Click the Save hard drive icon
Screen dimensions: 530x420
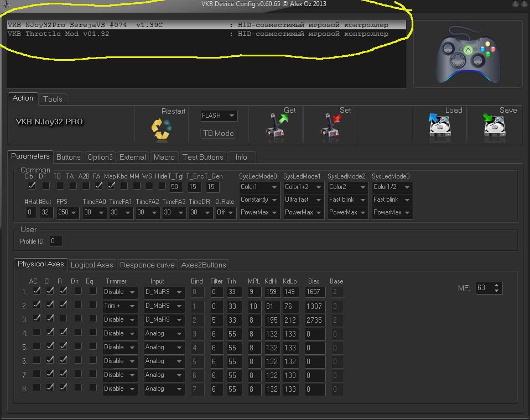click(494, 125)
